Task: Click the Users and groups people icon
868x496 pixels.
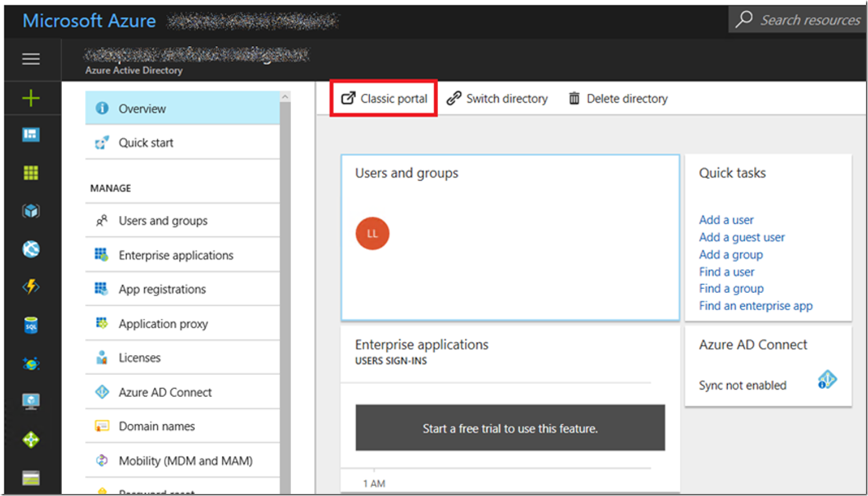Action: click(x=102, y=220)
